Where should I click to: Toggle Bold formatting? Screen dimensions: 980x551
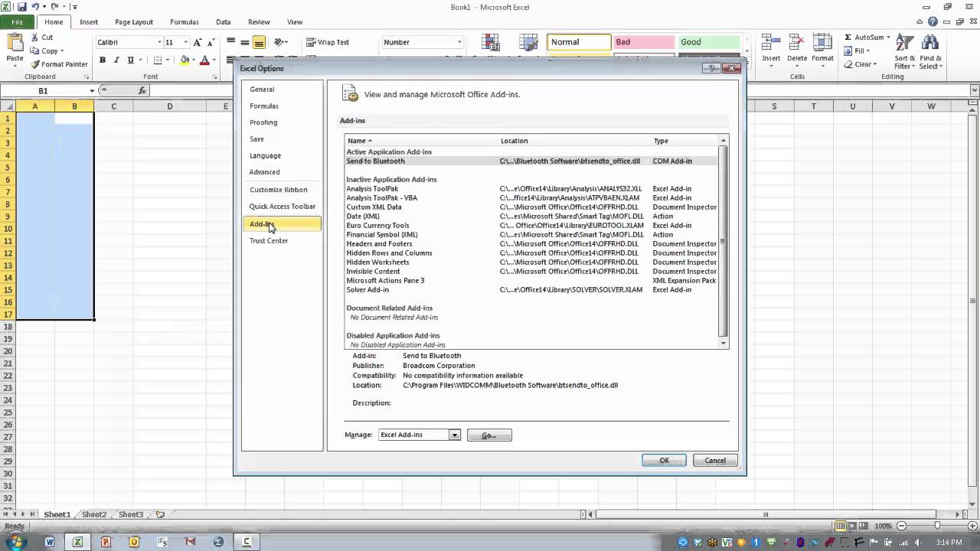(x=103, y=60)
